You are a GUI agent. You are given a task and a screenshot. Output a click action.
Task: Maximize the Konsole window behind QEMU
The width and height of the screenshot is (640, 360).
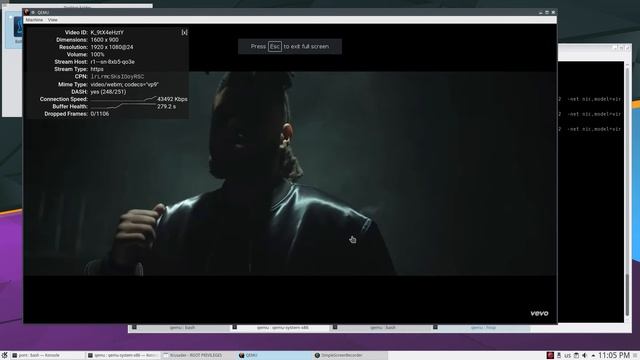pos(621,48)
